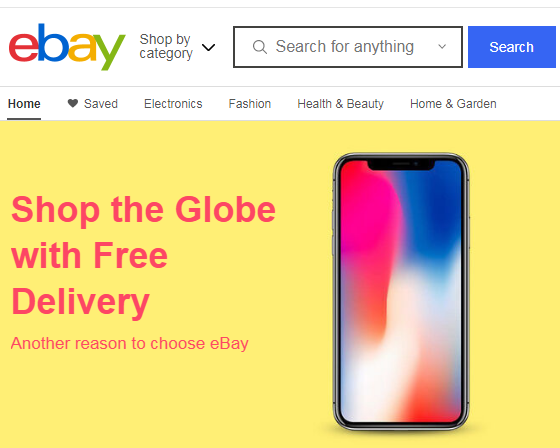Go to the Electronics category
Viewport: 560px width, 448px height.
pos(173,104)
